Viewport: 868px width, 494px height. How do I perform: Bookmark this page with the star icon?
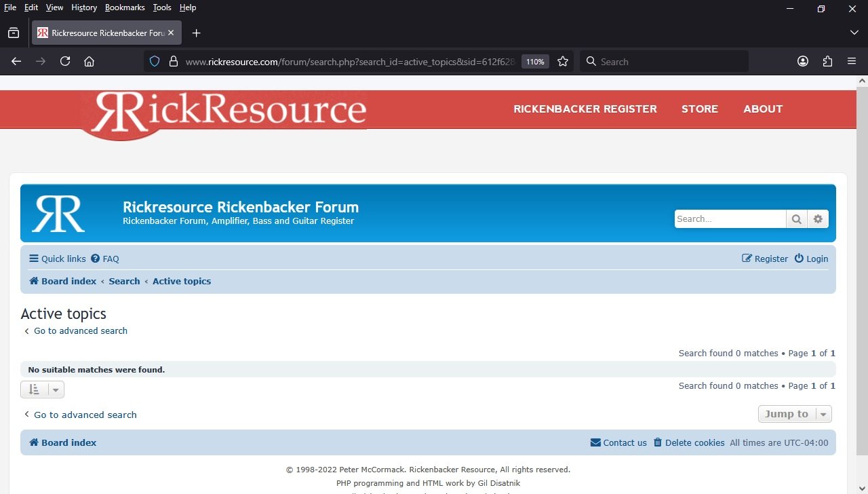pos(562,61)
